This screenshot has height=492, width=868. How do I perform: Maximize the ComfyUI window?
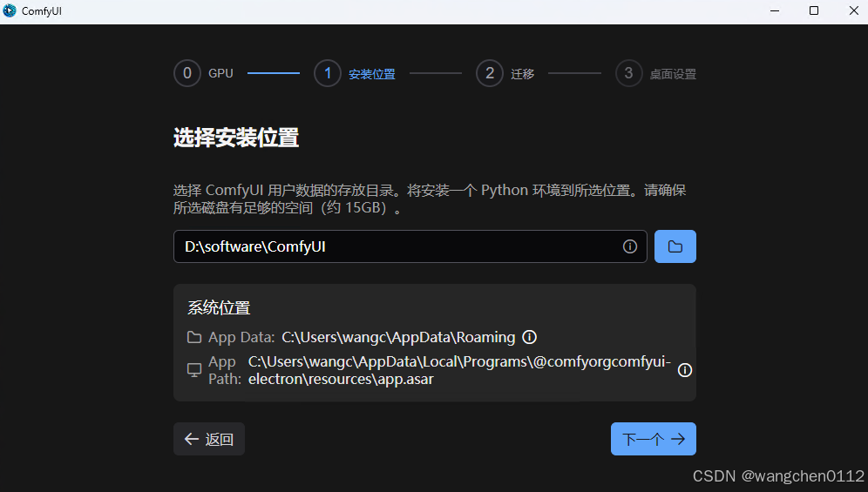[x=814, y=11]
